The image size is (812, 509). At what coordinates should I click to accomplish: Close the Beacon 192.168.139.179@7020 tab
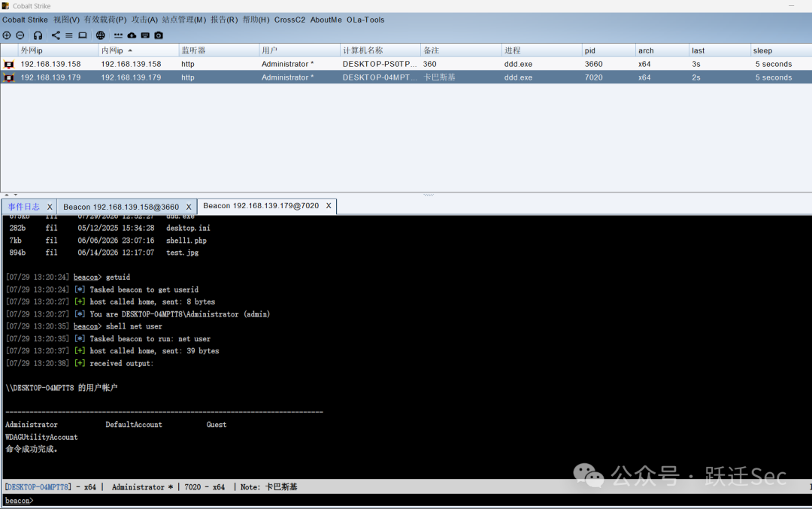(x=329, y=205)
